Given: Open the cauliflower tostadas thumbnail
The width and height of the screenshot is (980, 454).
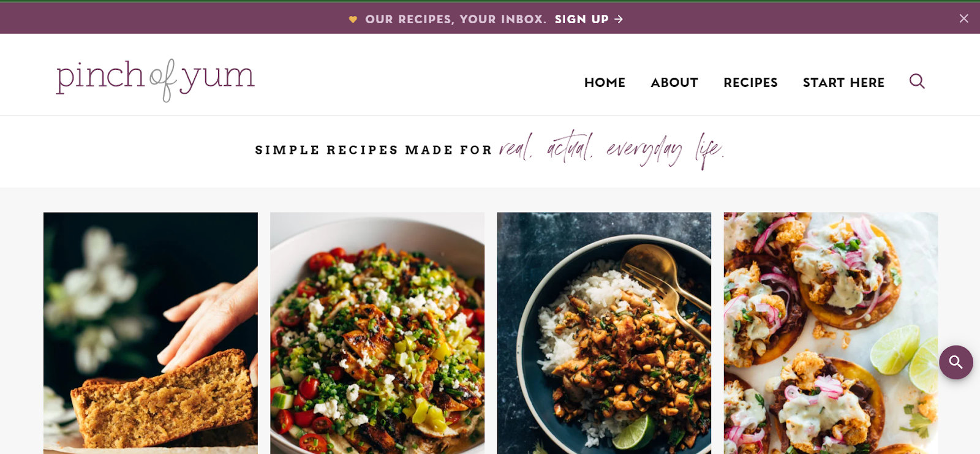Looking at the screenshot, I should 831,333.
